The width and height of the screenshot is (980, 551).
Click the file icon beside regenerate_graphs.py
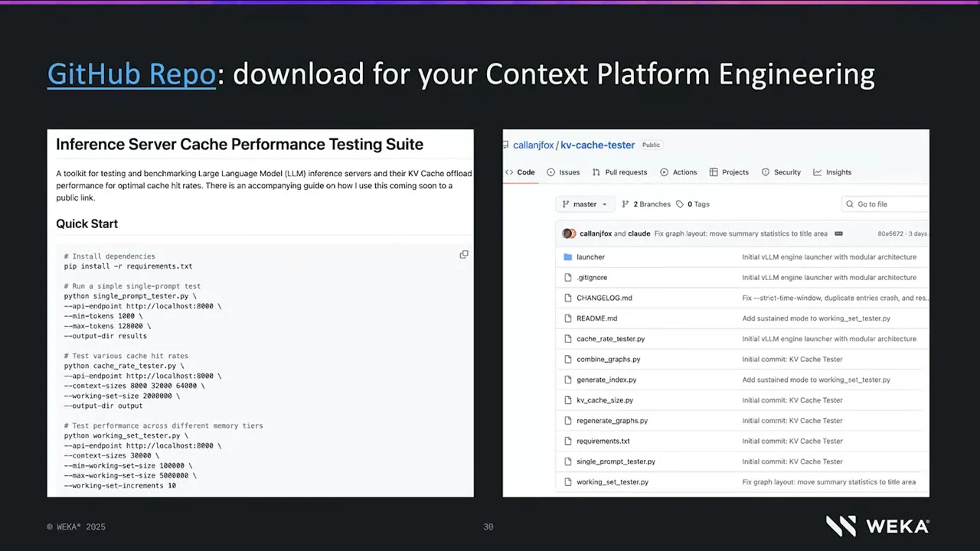click(x=568, y=421)
